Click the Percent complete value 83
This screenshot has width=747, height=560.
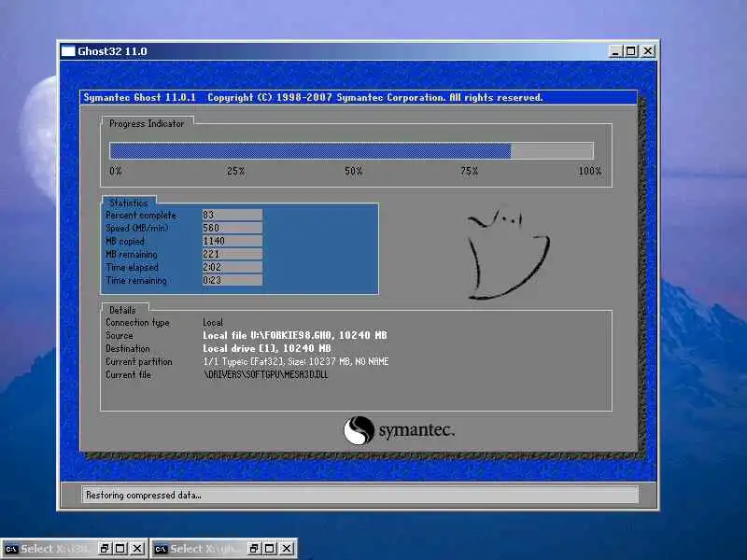coord(232,216)
